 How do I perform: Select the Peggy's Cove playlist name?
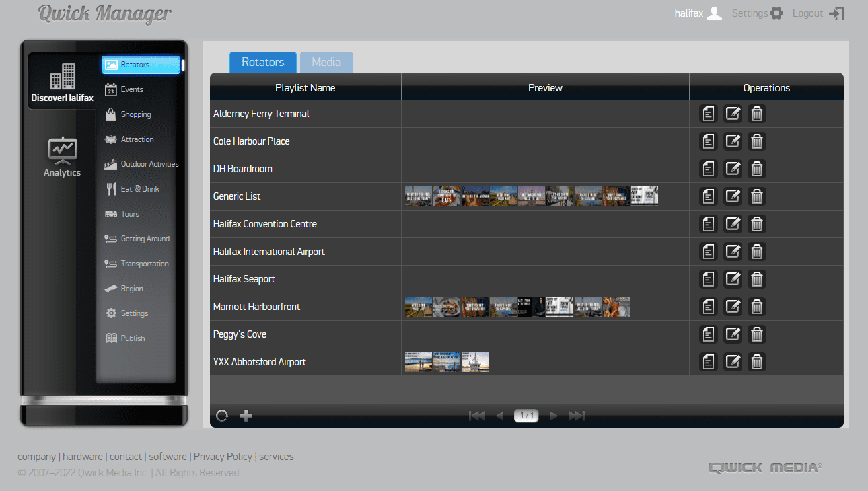tap(240, 334)
